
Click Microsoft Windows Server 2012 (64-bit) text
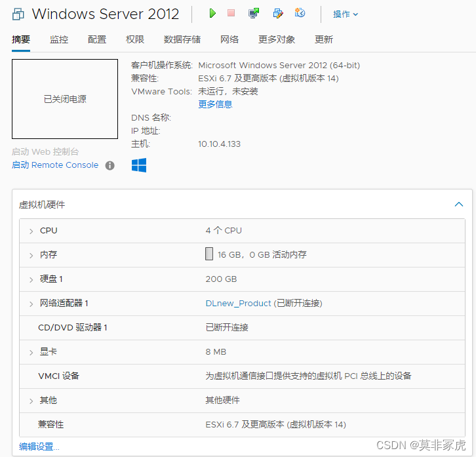coord(279,66)
